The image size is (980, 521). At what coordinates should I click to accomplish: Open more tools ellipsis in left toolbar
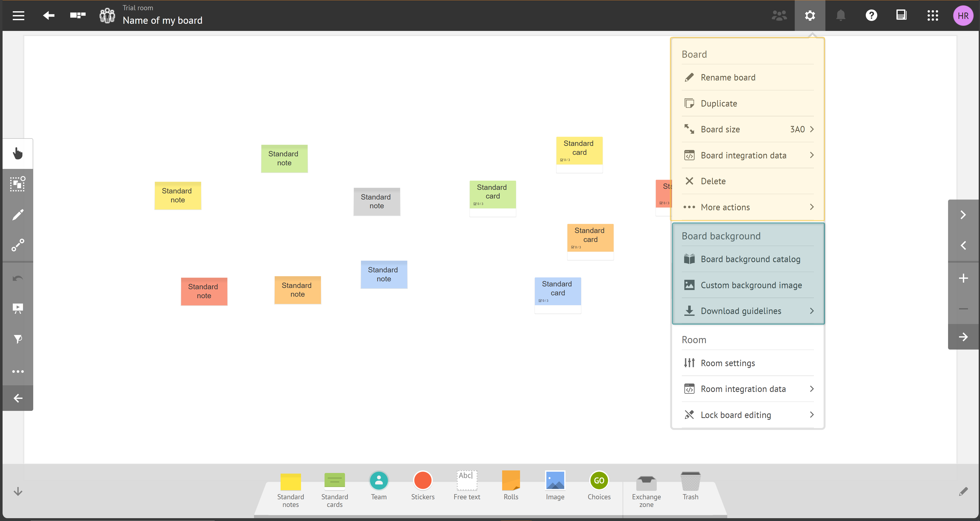tap(18, 372)
